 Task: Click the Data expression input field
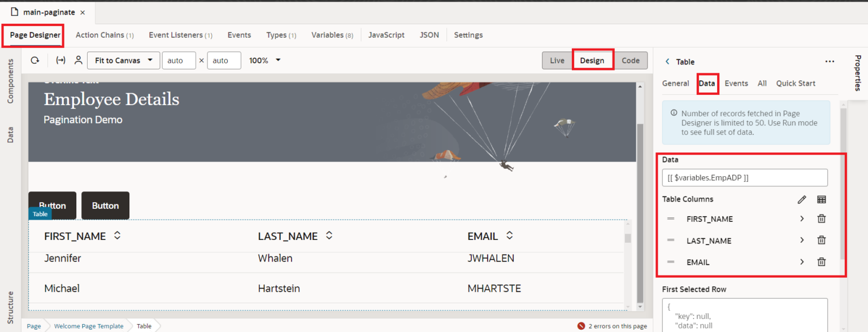(745, 177)
